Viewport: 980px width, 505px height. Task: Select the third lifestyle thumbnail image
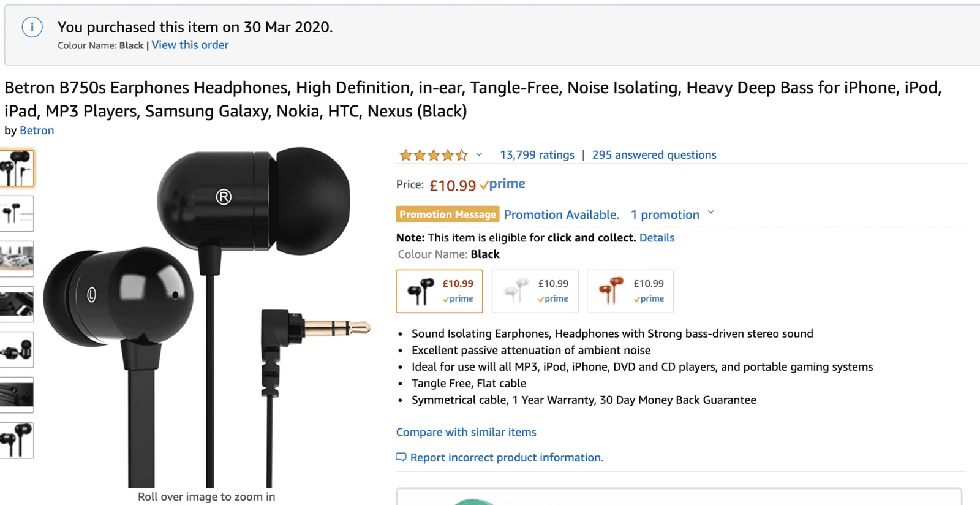point(17,259)
